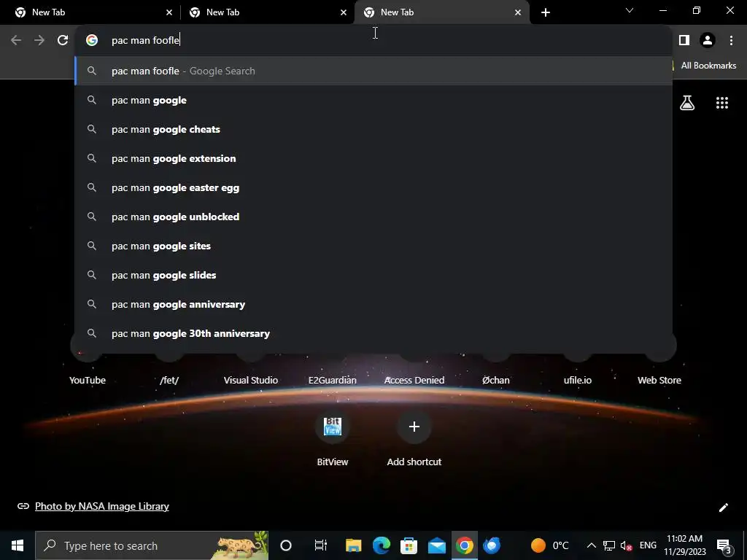The height and width of the screenshot is (560, 747).
Task: Close the second New Tab
Action: pyautogui.click(x=344, y=12)
